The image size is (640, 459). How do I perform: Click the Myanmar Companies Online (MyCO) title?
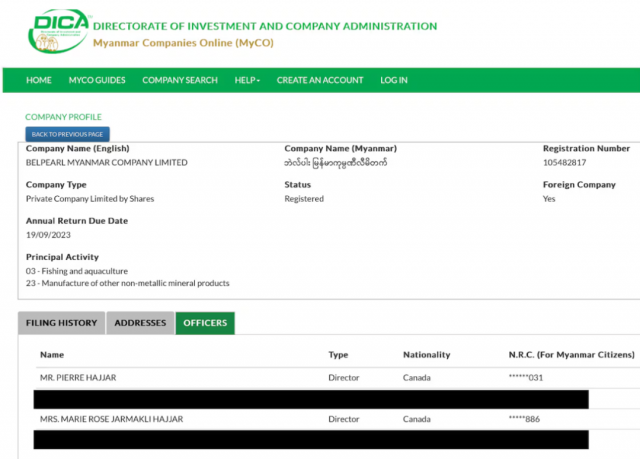pos(182,43)
